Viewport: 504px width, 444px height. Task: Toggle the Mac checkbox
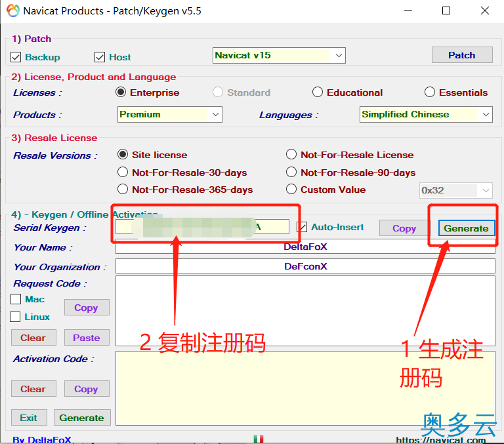coord(16,299)
